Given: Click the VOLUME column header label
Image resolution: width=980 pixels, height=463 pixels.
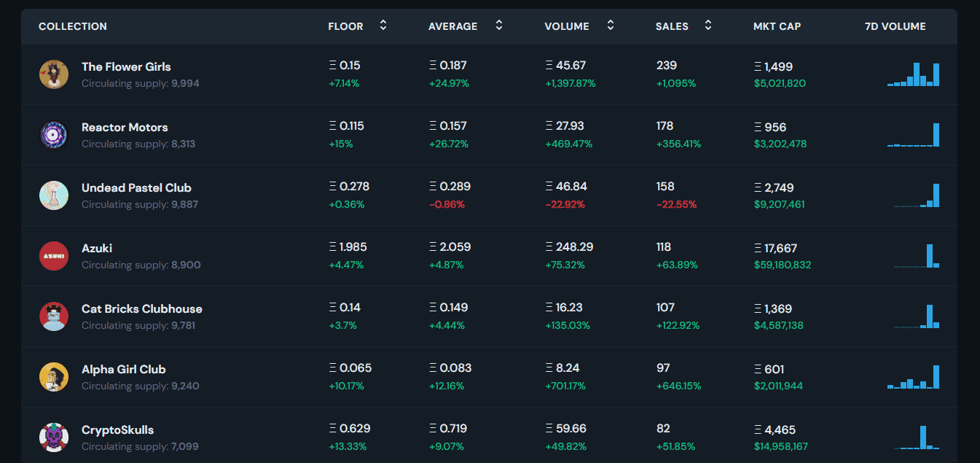Looking at the screenshot, I should pos(567,26).
